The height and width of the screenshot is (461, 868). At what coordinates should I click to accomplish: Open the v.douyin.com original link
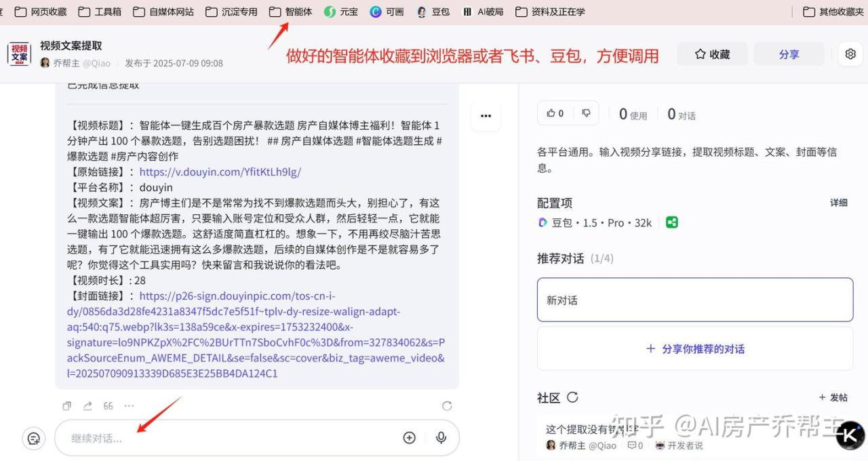click(x=220, y=172)
